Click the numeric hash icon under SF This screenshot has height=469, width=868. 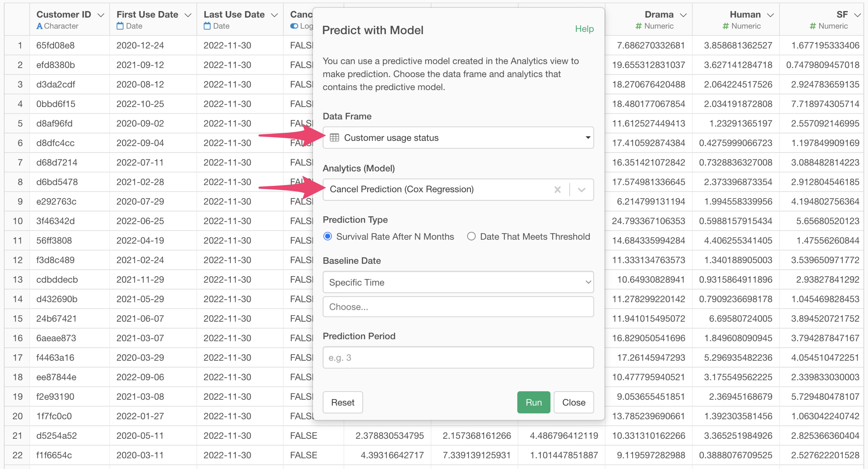812,26
